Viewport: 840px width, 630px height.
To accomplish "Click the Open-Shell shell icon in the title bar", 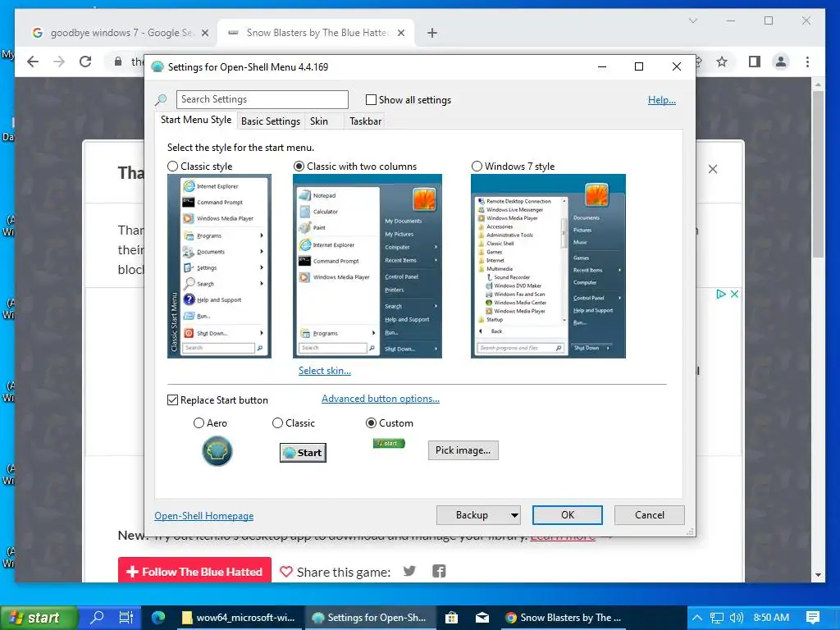I will pyautogui.click(x=157, y=67).
